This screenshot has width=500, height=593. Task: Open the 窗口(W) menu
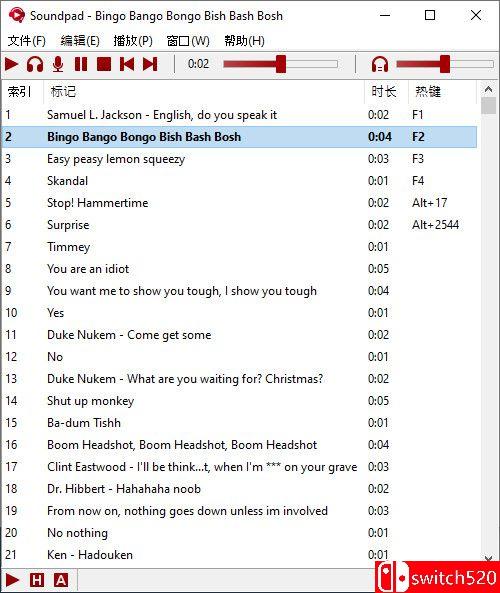188,40
